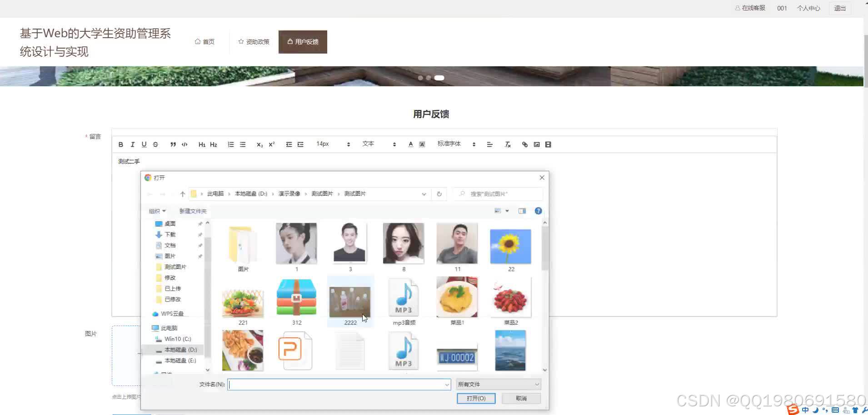
Task: Insert a video from the editor toolbar
Action: pyautogui.click(x=548, y=144)
